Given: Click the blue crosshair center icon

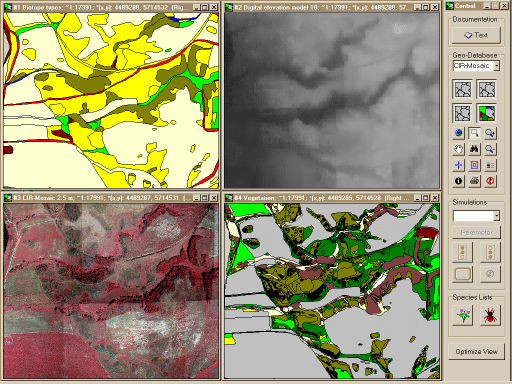Looking at the screenshot, I should pyautogui.click(x=459, y=165).
